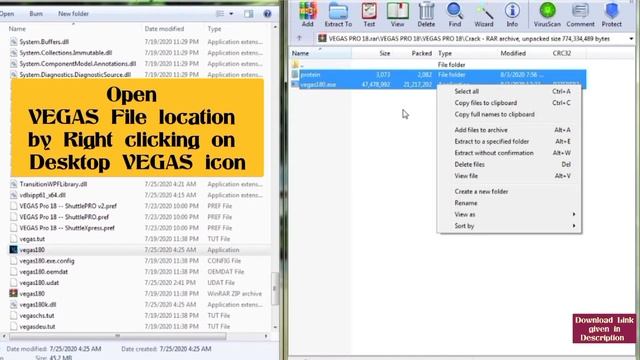Image resolution: width=640 pixels, height=360 pixels.
Task: Select vegas180k.dll file
Action: tap(38, 304)
